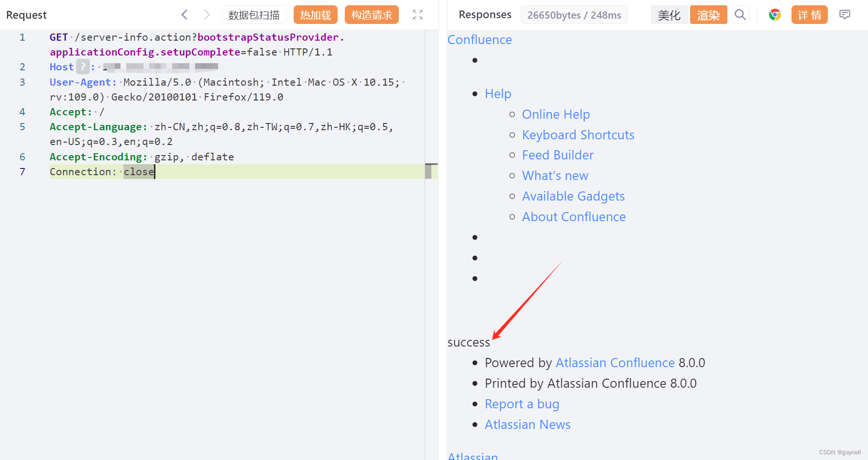
Task: Open search in the Responses pane
Action: pyautogui.click(x=740, y=15)
